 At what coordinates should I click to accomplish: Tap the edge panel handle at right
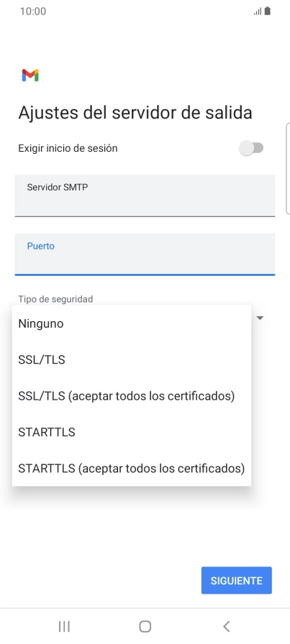click(288, 168)
